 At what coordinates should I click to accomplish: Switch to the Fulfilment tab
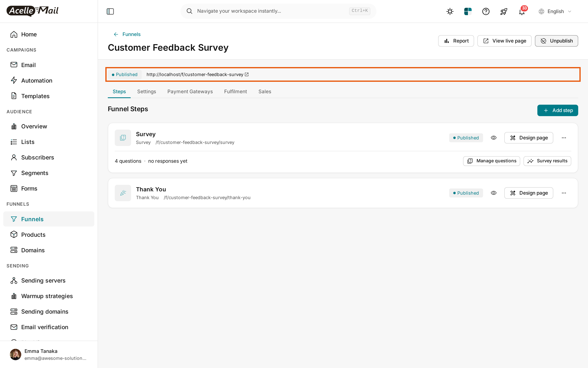(235, 92)
